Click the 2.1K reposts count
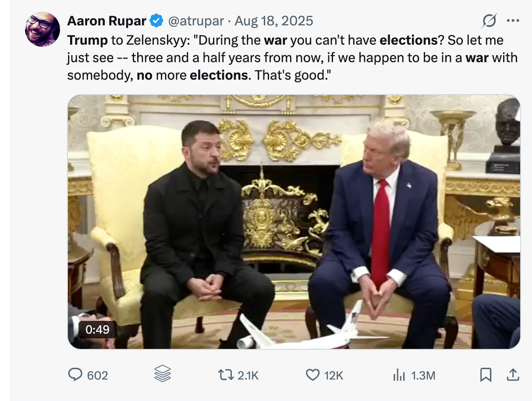Screen dimensions: 532x401 coord(248,375)
